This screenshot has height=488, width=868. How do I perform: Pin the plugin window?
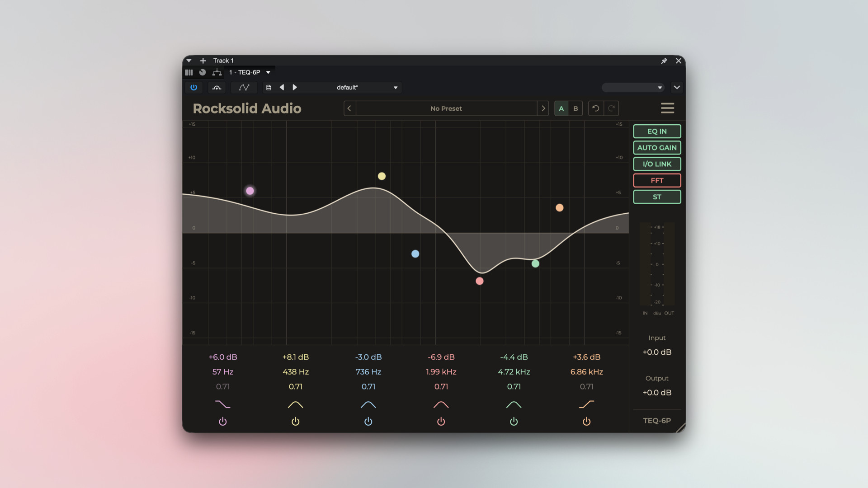pos(664,61)
